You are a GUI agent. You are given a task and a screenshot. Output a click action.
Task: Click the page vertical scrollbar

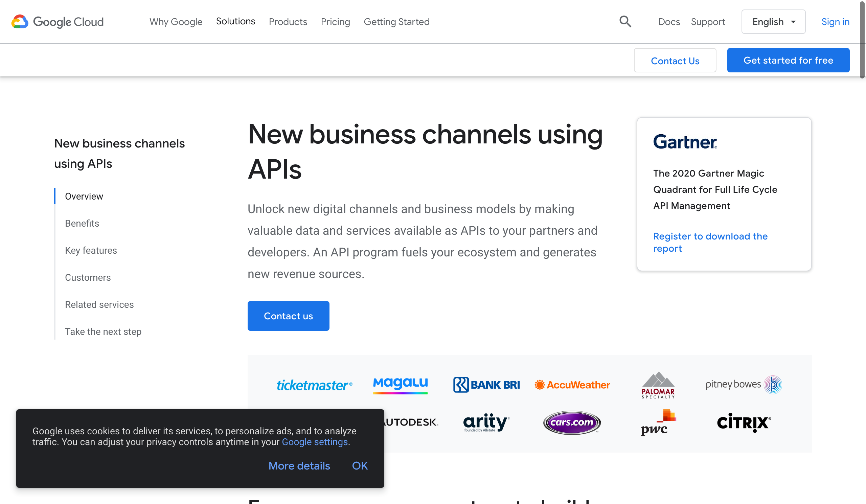point(863,40)
